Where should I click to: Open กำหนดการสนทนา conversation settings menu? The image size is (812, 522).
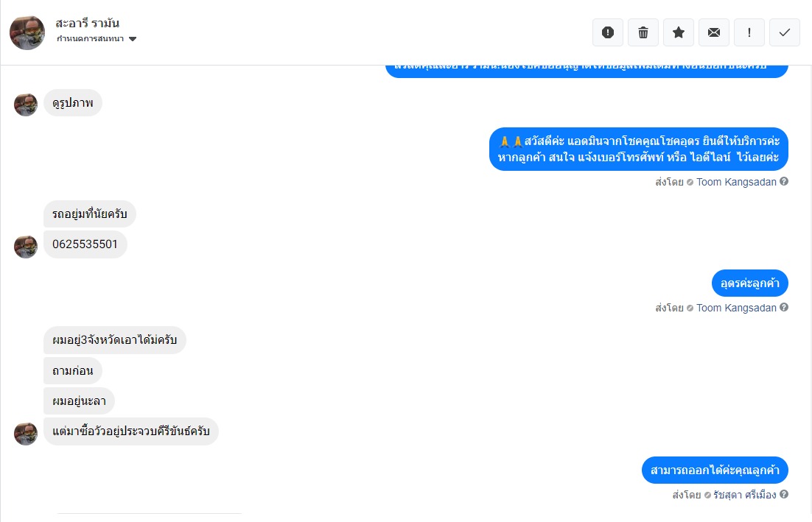(97, 39)
